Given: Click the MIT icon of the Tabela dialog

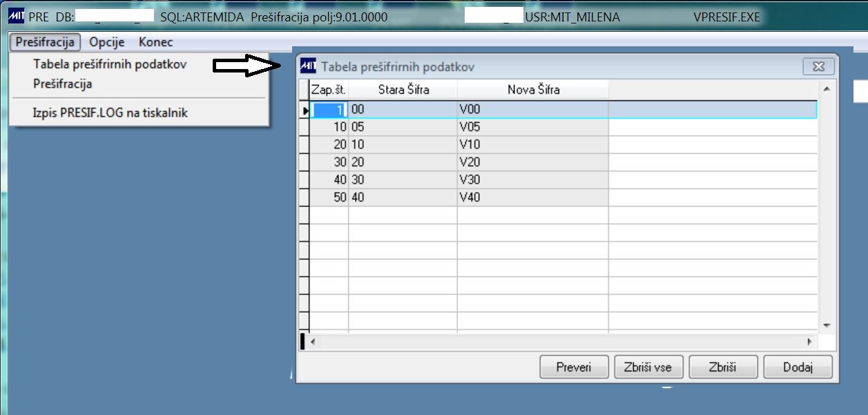Looking at the screenshot, I should [308, 66].
